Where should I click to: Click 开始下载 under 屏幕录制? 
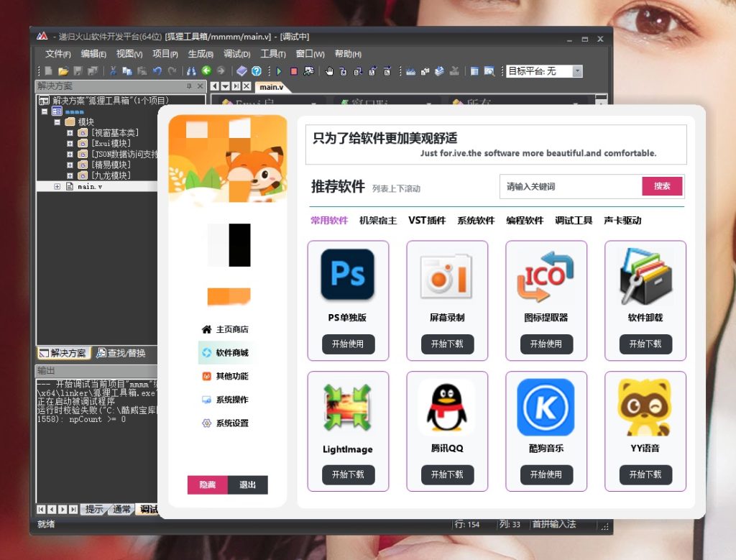coord(447,344)
